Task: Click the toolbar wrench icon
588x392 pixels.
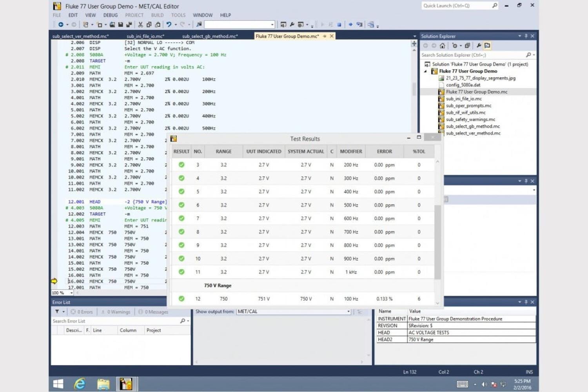Action: (x=292, y=25)
